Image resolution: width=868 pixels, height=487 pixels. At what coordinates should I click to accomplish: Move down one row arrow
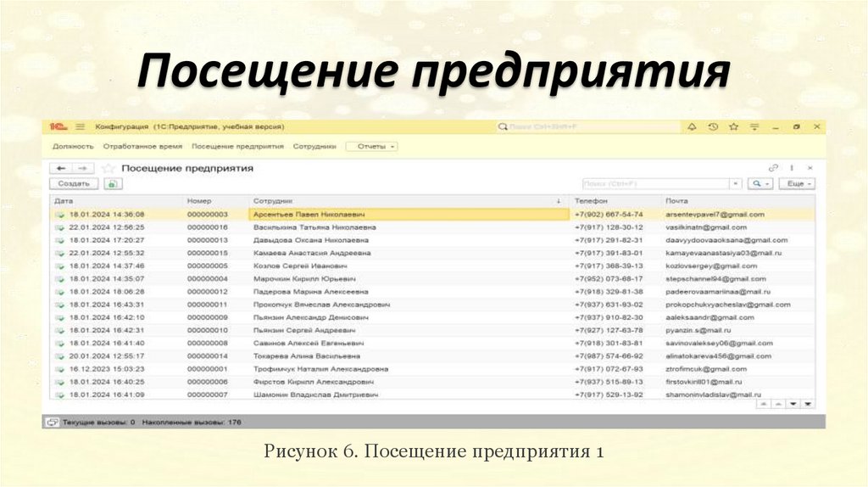[x=793, y=404]
